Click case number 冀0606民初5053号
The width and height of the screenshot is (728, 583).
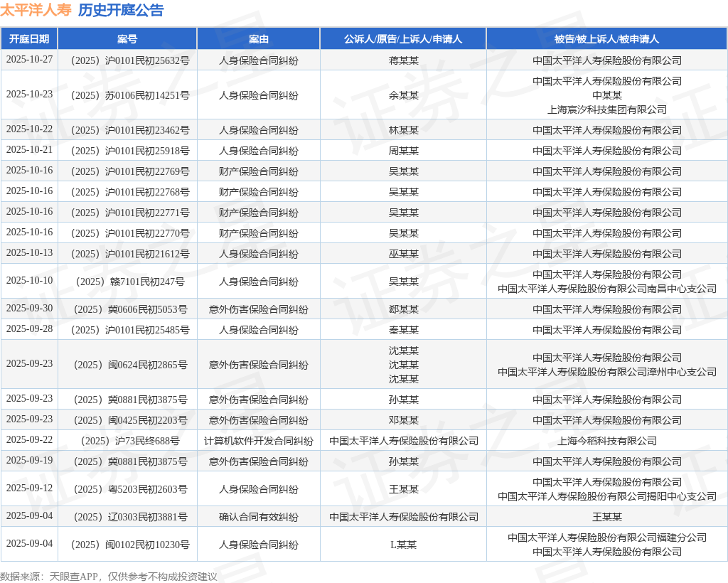coord(131,309)
